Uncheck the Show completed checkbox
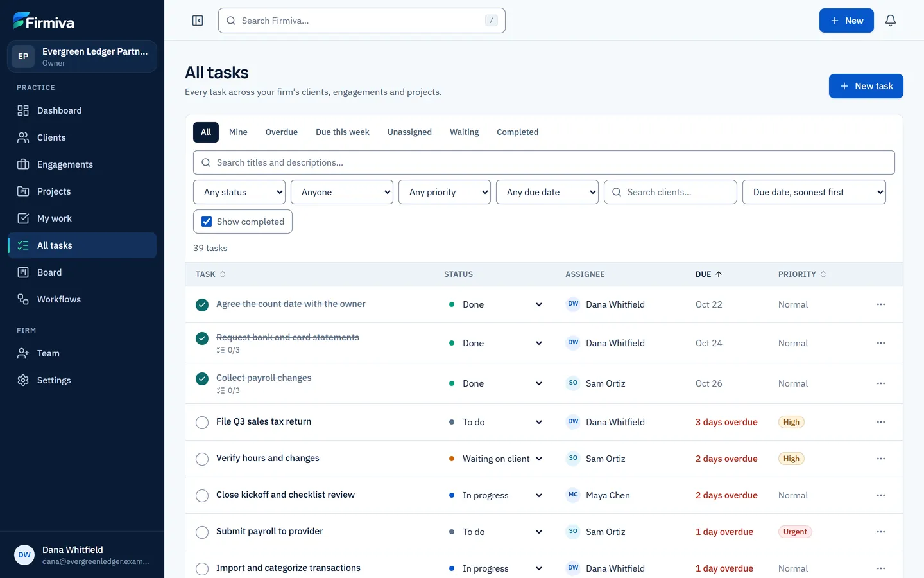Viewport: 924px width, 578px height. click(x=207, y=222)
